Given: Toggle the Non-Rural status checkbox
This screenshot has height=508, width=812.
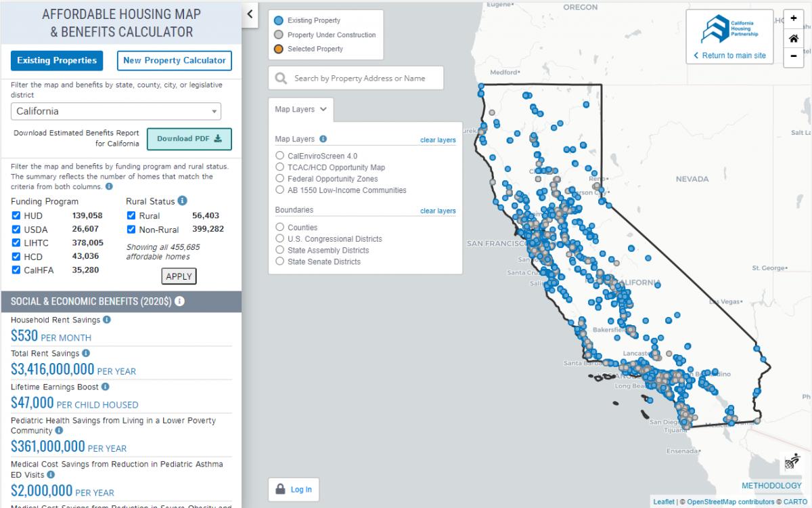Looking at the screenshot, I should [x=131, y=229].
